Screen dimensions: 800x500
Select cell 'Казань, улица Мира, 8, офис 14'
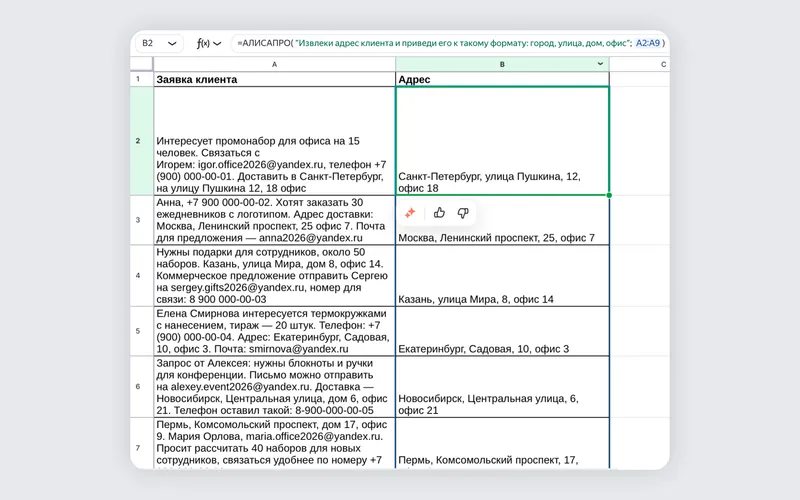pyautogui.click(x=502, y=276)
